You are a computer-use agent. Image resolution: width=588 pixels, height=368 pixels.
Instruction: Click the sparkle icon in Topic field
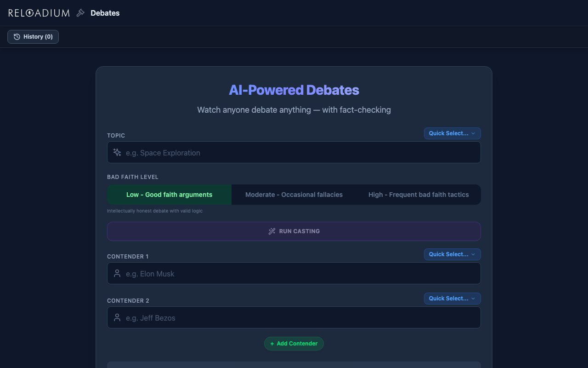point(117,153)
